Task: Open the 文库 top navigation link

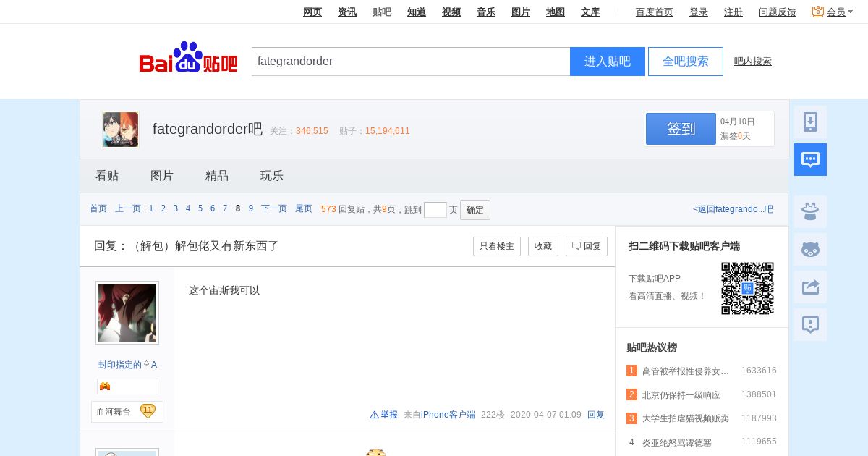Action: coord(590,12)
